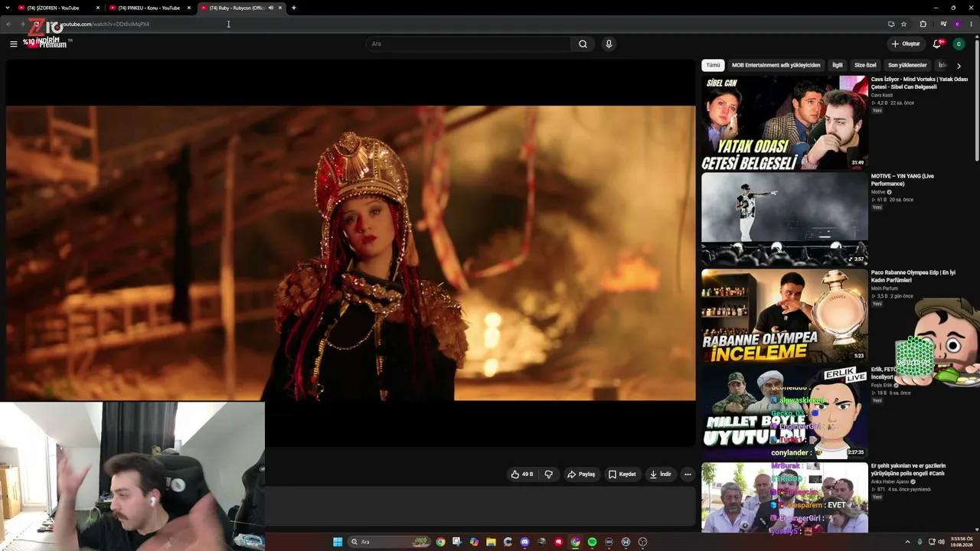Open the notifications bell
This screenshot has width=980, height=551.
pyautogui.click(x=937, y=44)
